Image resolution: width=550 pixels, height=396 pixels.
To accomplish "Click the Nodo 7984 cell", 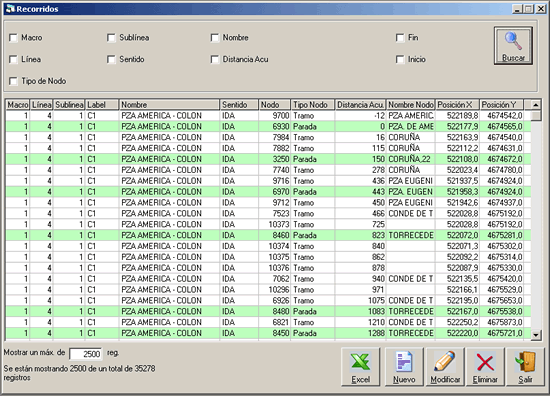I will click(275, 137).
